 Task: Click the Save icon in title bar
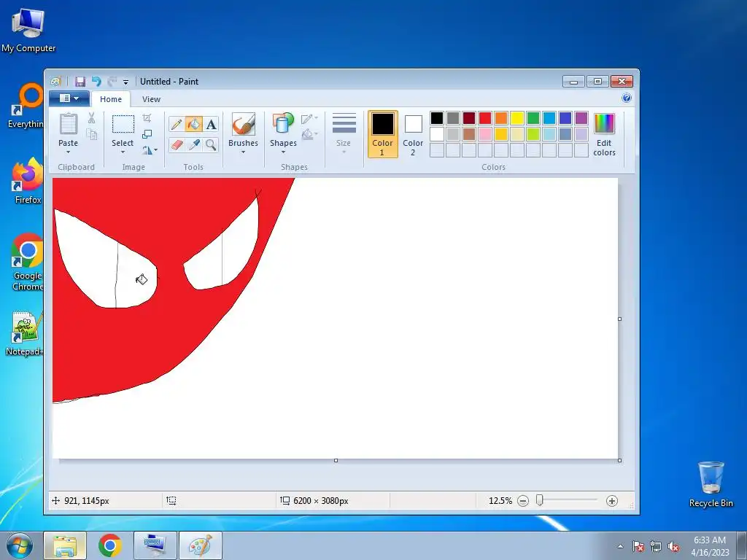point(80,82)
